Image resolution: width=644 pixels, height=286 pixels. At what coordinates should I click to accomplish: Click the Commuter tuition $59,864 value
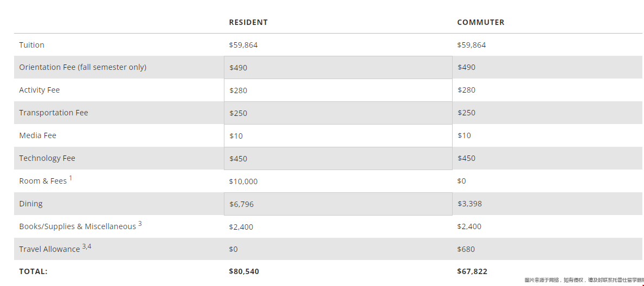point(471,45)
